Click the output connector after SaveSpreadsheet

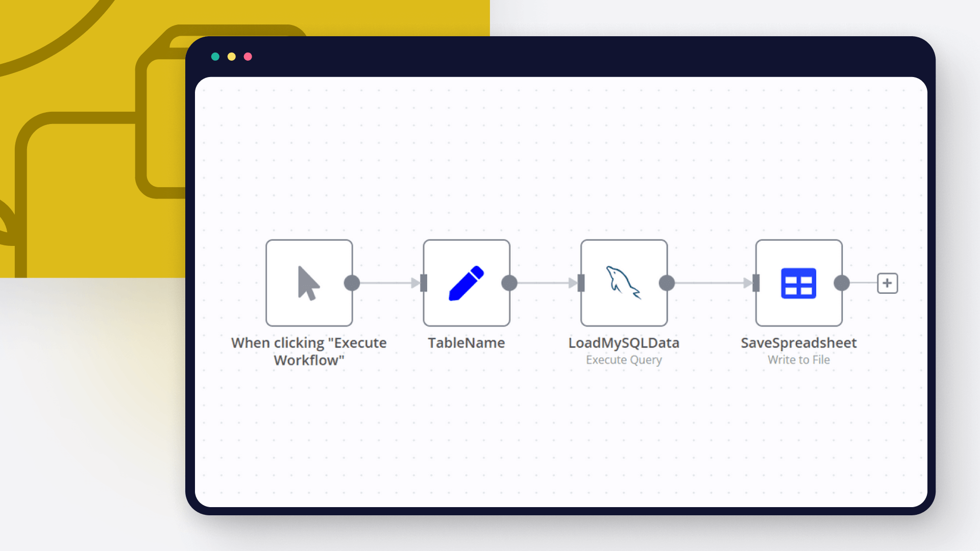[x=841, y=283]
